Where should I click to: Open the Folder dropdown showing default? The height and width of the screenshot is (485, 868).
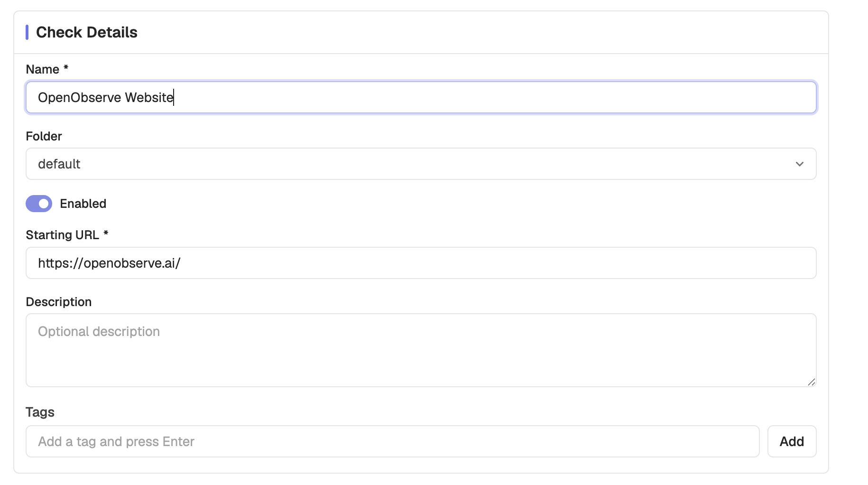point(421,164)
